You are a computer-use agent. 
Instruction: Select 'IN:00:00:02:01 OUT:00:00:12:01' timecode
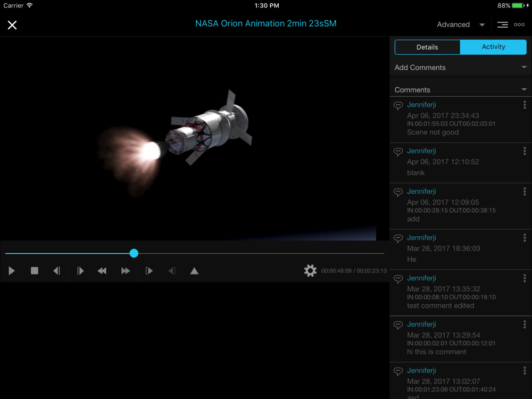[451, 343]
